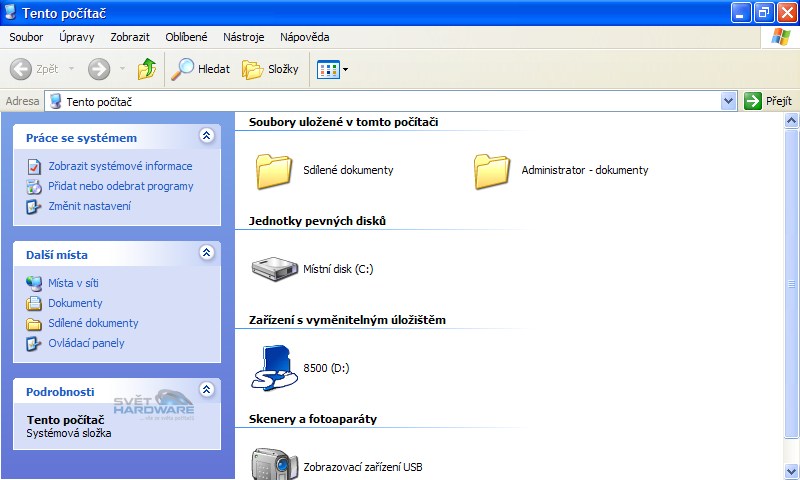Select Zobrazovací zařízení USB camera icon
The width and height of the screenshot is (800, 480).
coord(274,463)
